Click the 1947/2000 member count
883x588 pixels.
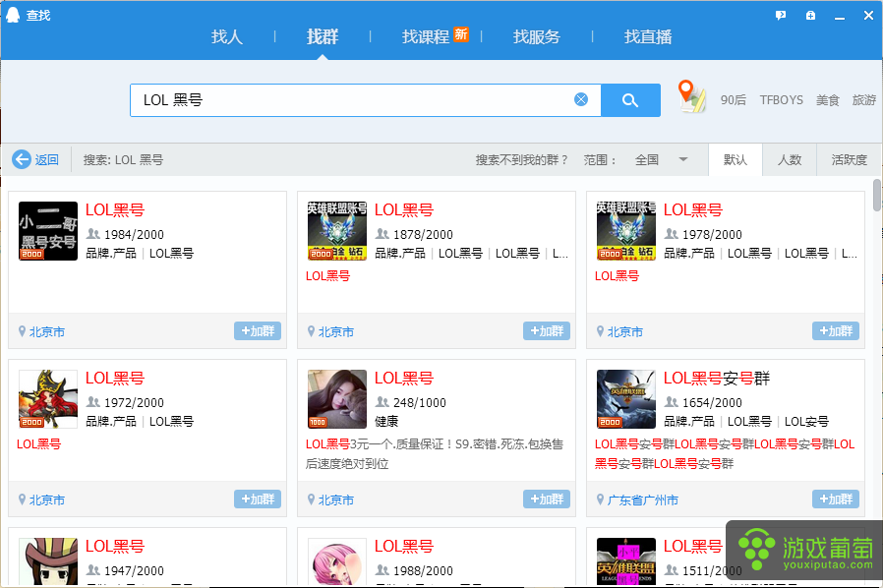pyautogui.click(x=134, y=570)
